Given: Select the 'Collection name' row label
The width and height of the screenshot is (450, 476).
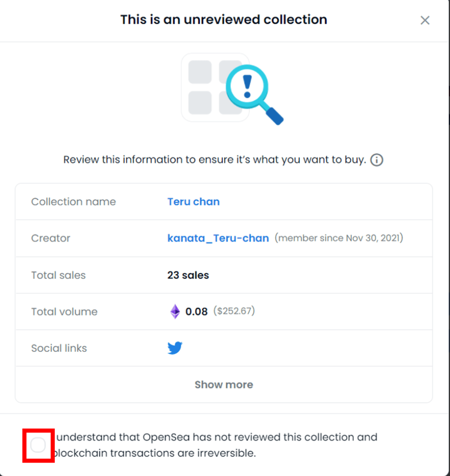Looking at the screenshot, I should pos(73,202).
